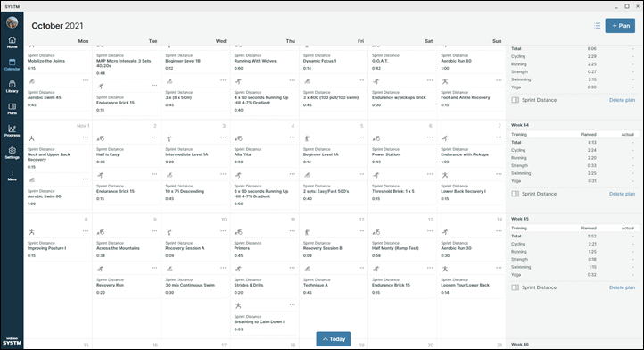The image size is (644, 350).
Task: Open the Home page in sidebar
Action: pyautogui.click(x=12, y=42)
